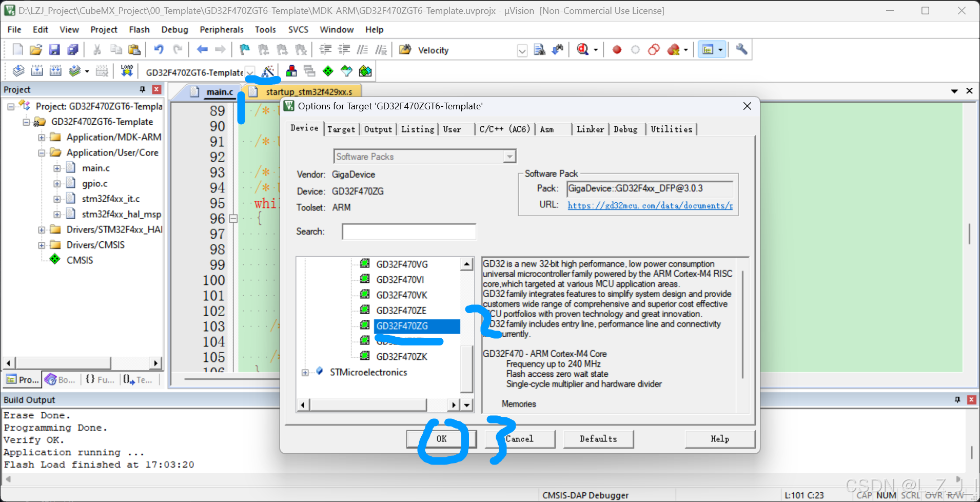
Task: Collapse the Application/User/Core folder
Action: (x=42, y=153)
